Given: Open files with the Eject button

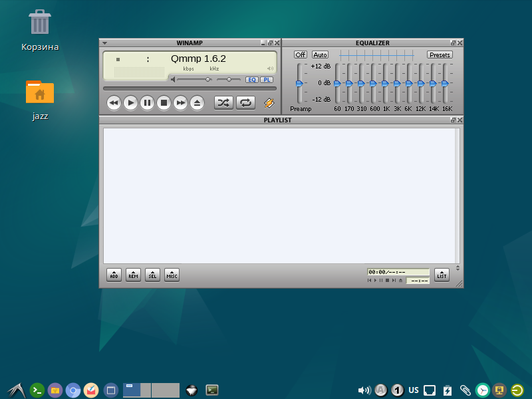Looking at the screenshot, I should pos(197,103).
